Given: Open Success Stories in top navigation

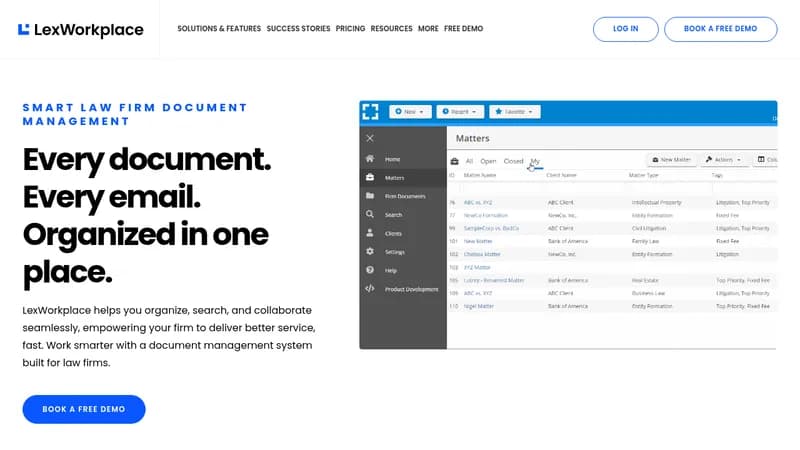Looking at the screenshot, I should (x=298, y=29).
